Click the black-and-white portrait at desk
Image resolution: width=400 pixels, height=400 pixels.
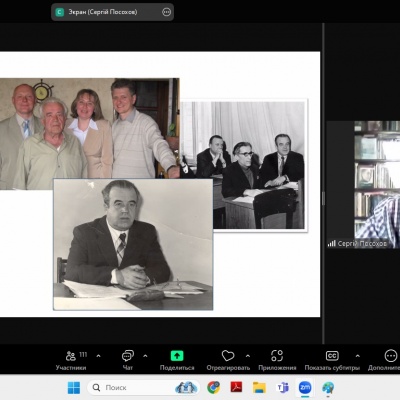[133, 244]
